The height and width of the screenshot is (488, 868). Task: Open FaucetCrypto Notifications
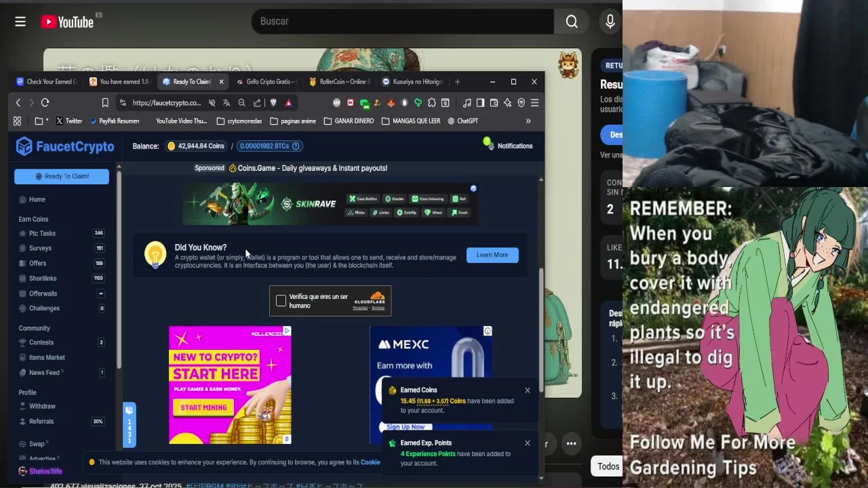pyautogui.click(x=508, y=145)
